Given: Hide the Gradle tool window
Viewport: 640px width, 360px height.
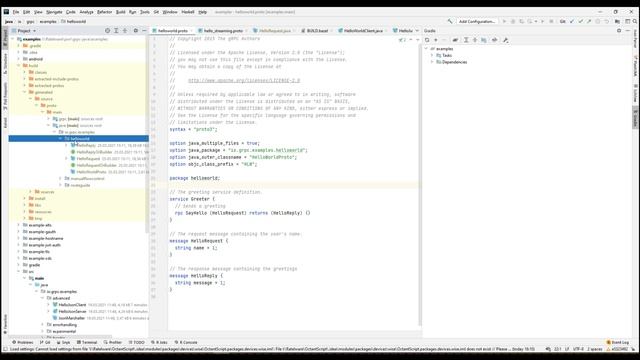Looking at the screenshot, I should [x=628, y=31].
